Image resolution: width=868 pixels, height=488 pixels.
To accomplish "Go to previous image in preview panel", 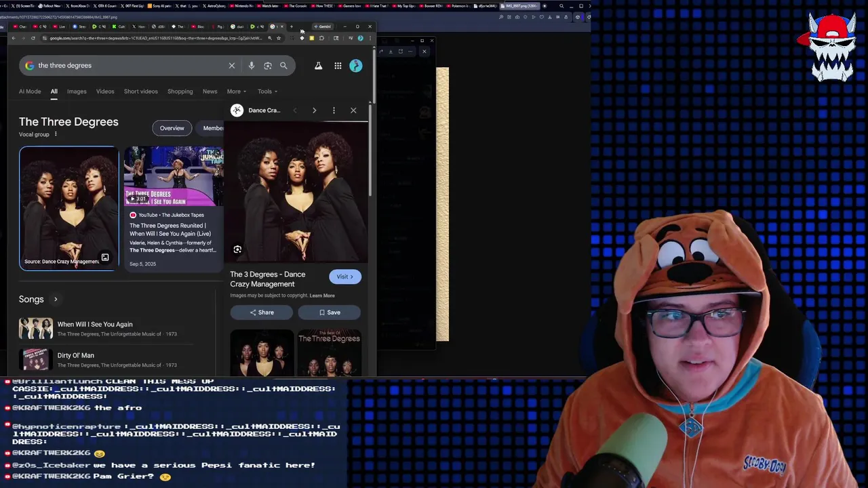I will [295, 110].
